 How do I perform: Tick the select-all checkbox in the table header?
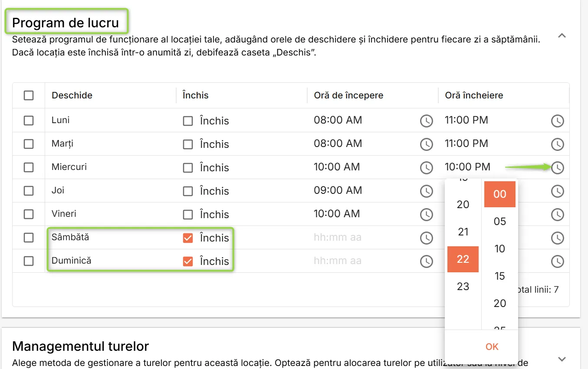29,95
